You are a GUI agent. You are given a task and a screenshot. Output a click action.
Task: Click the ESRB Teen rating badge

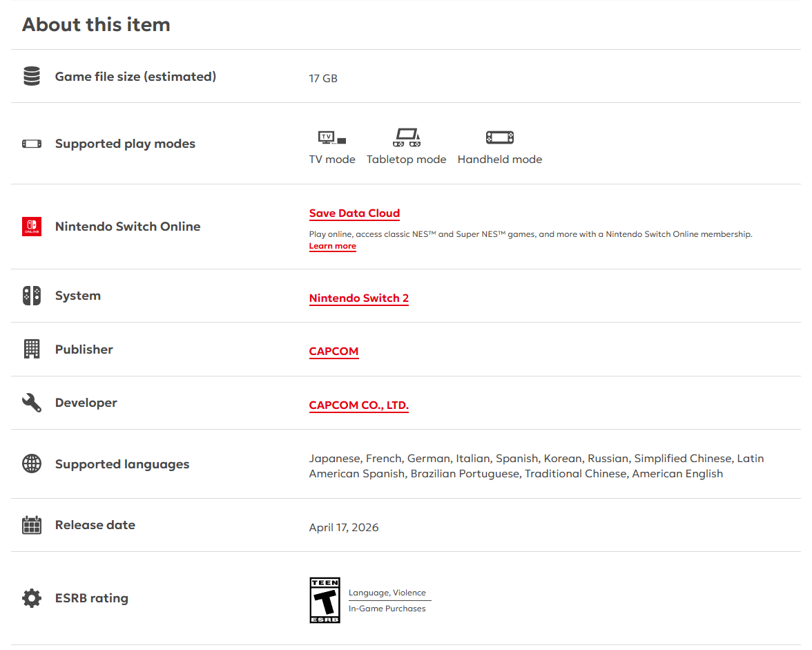pos(325,600)
